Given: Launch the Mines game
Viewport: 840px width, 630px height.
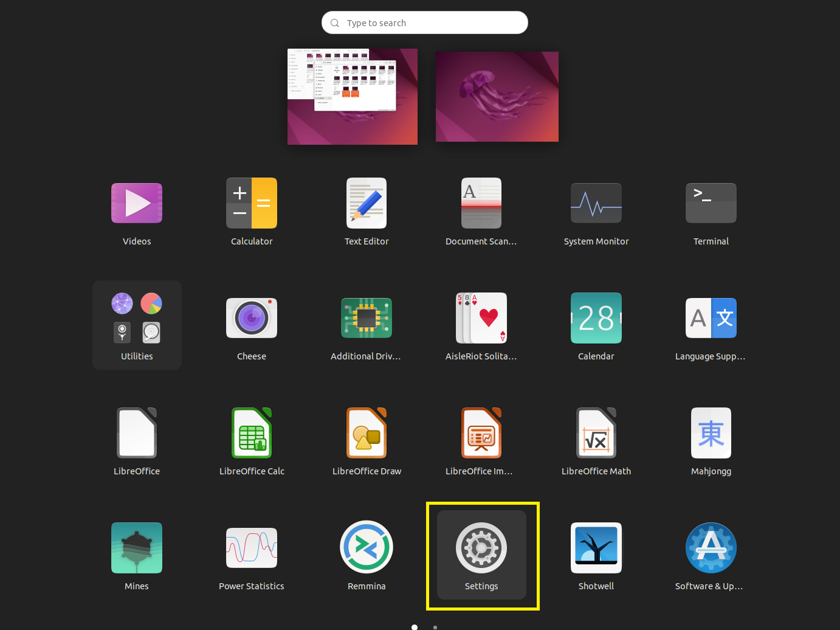Looking at the screenshot, I should (x=137, y=548).
